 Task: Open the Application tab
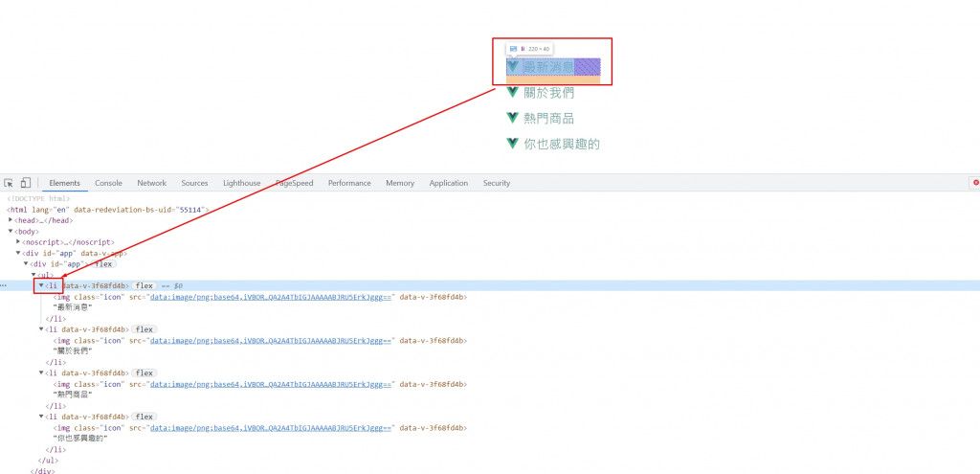click(449, 183)
